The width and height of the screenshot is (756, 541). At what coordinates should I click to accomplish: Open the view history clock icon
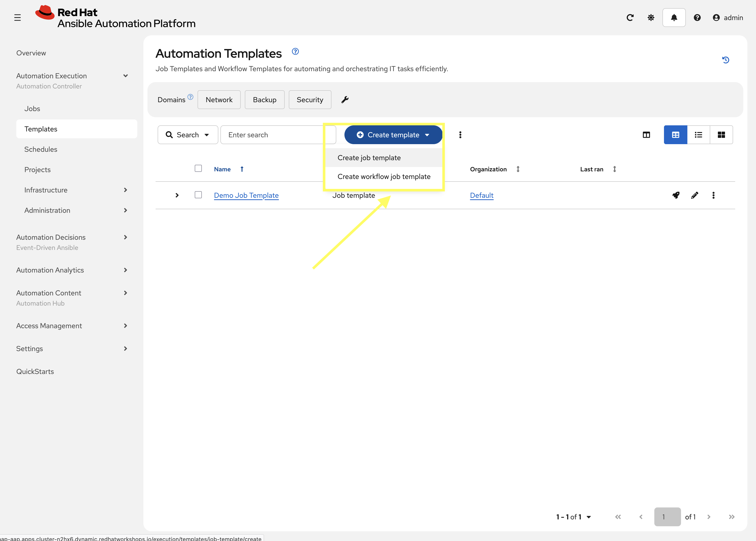pyautogui.click(x=726, y=60)
